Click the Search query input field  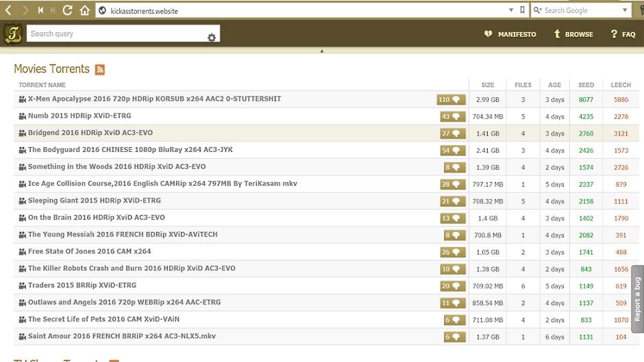(116, 34)
